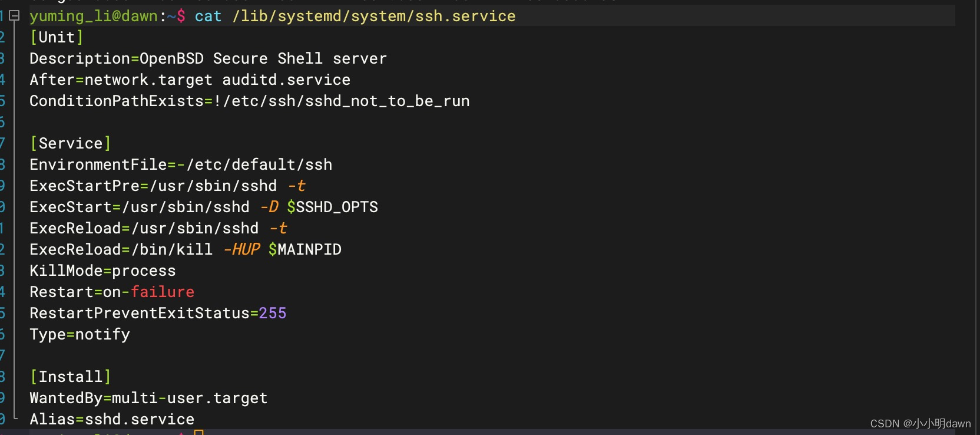
Task: Click the path /lib/systemd/system/ssh.service
Action: coord(373,16)
